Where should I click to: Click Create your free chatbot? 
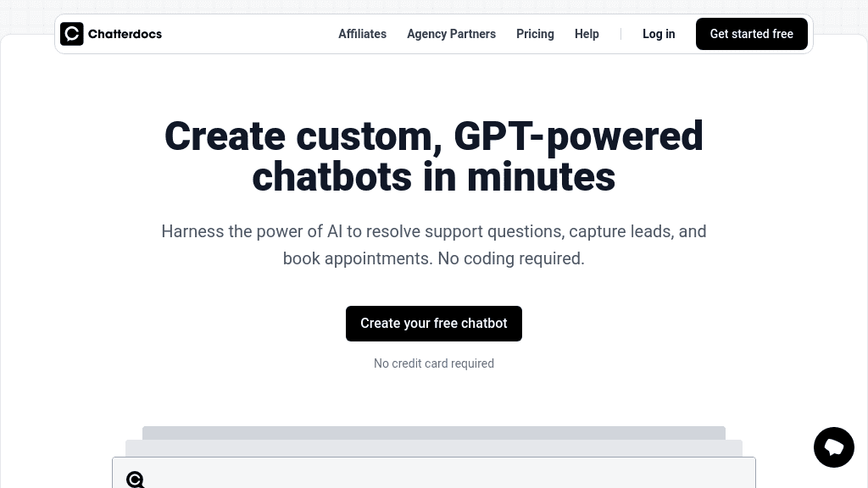(434, 323)
